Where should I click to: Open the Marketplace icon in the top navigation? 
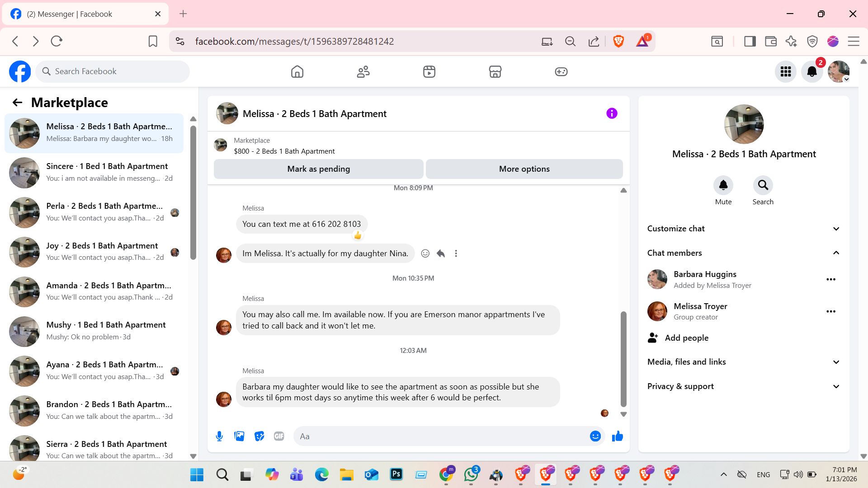(x=495, y=71)
